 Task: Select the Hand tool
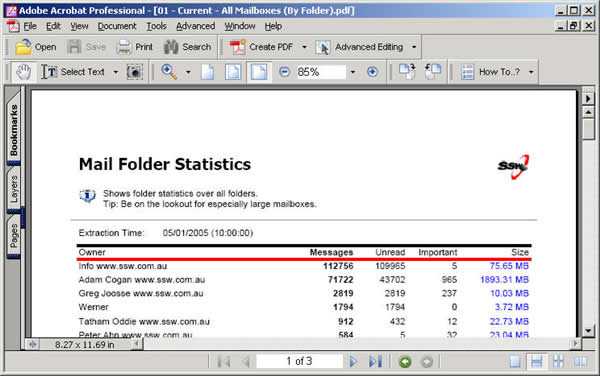[23, 72]
